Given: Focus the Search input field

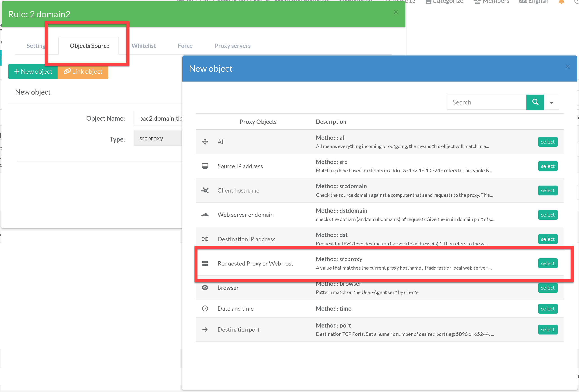Looking at the screenshot, I should [486, 102].
